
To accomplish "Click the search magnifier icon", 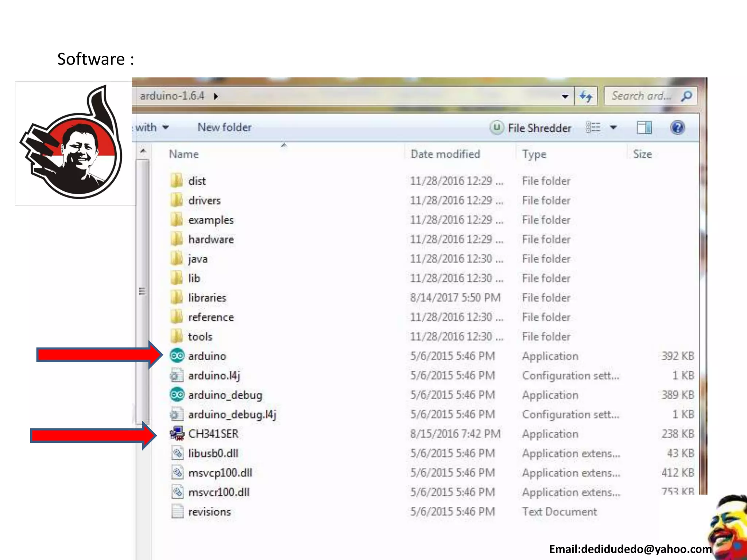I will (686, 96).
